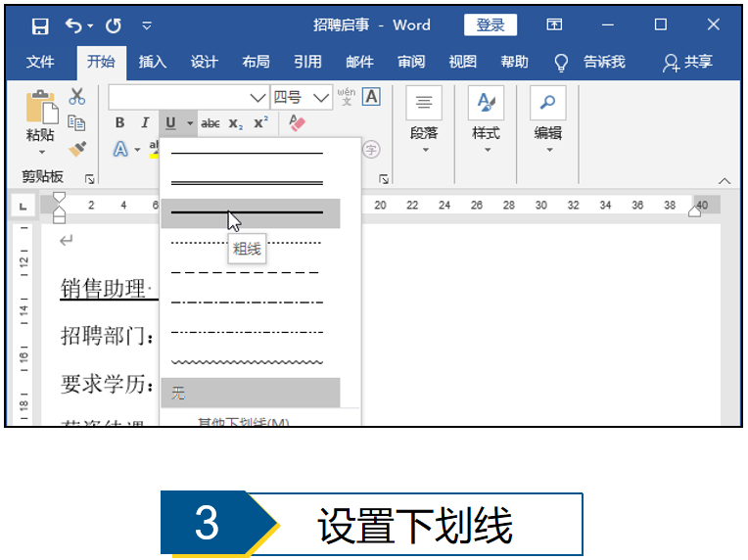Click the Clear Formatting eraser icon

(x=297, y=123)
